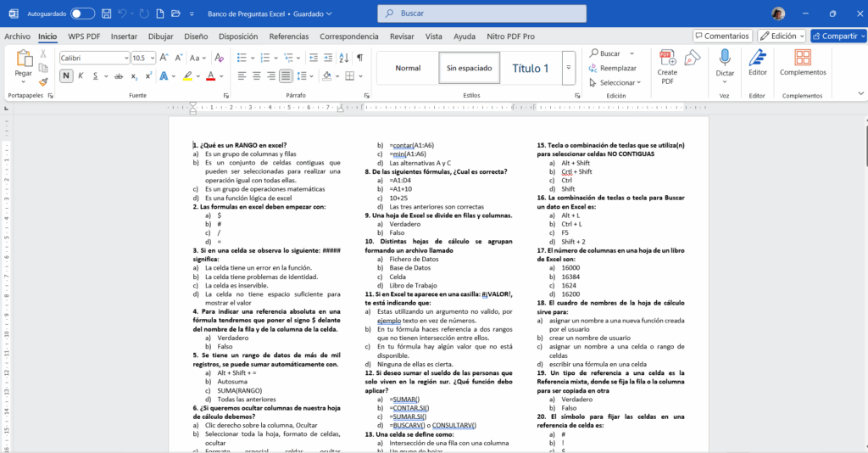868x453 pixels.
Task: Click the Dictar microphone icon
Action: coord(725,58)
